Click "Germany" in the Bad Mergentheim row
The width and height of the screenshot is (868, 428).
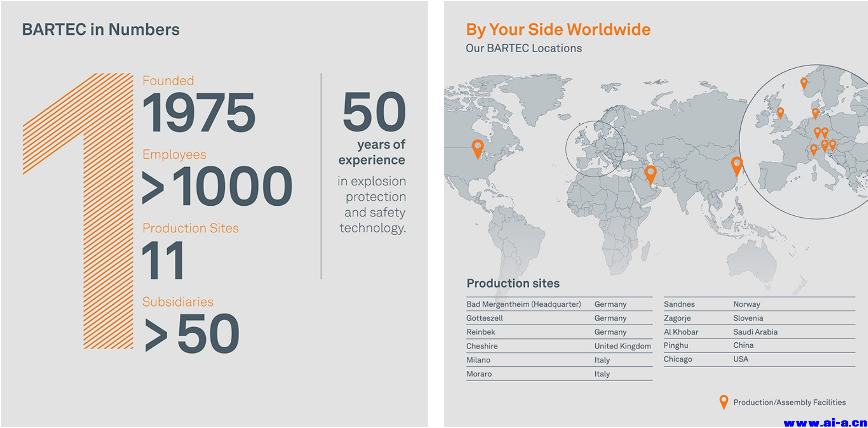click(610, 304)
